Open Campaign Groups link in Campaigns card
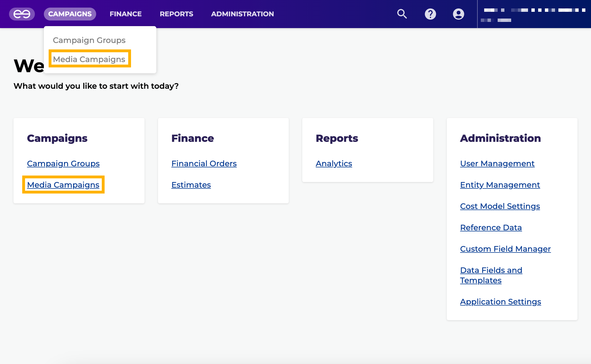The width and height of the screenshot is (591, 364). click(x=63, y=163)
